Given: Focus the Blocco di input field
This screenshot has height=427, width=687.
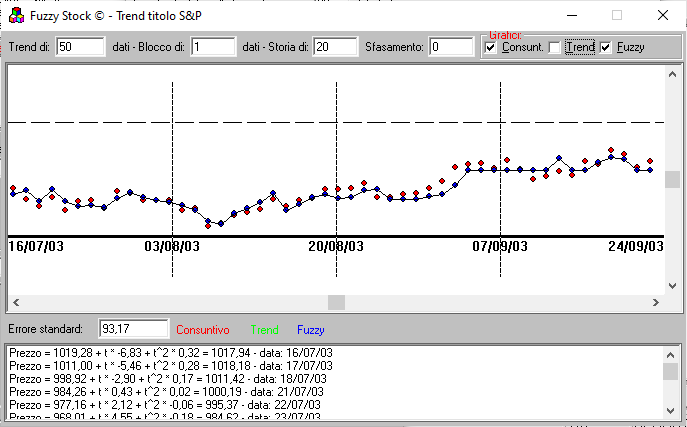Looking at the screenshot, I should pyautogui.click(x=213, y=47).
